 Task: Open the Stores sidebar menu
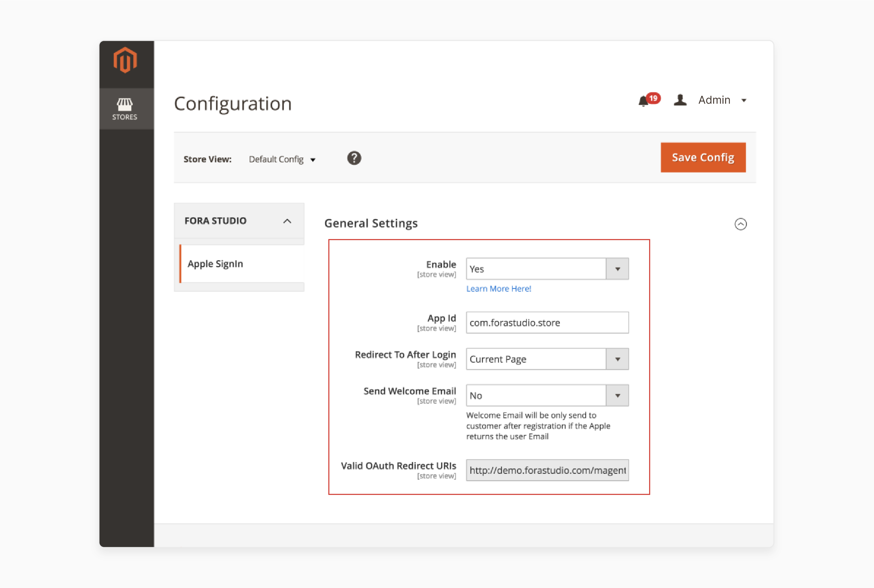(127, 109)
